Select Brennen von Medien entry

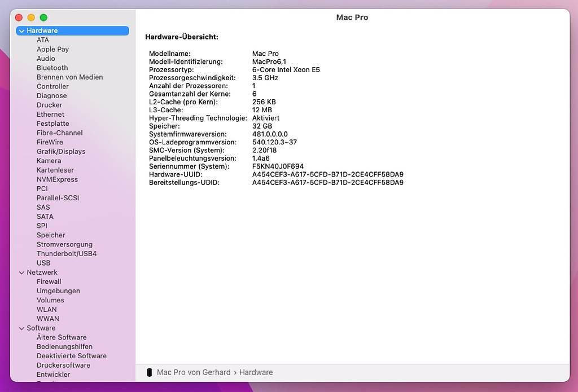pos(69,77)
